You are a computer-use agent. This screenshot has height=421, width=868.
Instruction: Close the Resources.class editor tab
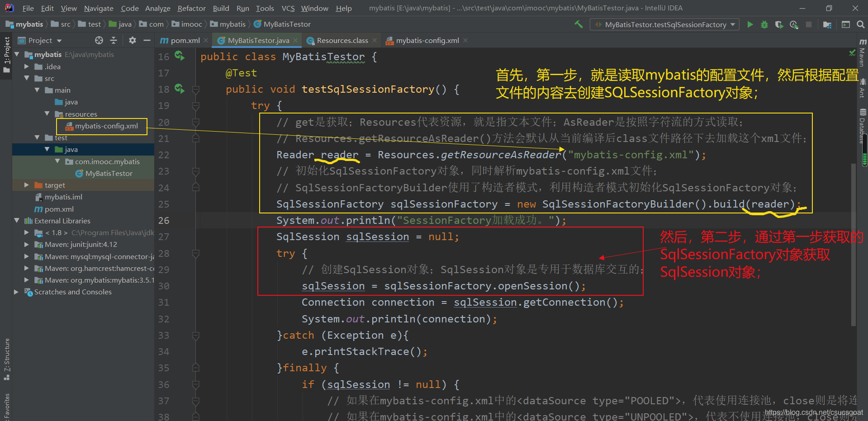point(375,40)
